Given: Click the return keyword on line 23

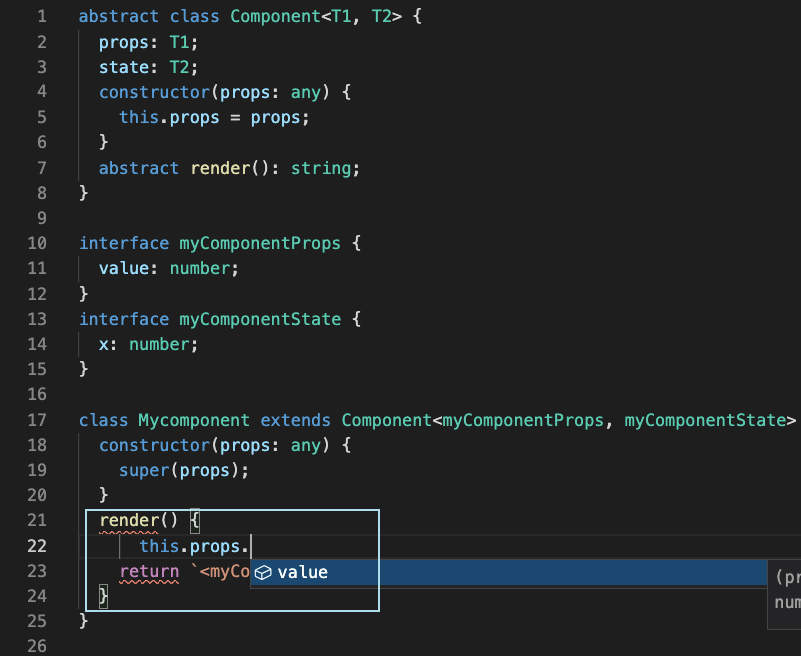Looking at the screenshot, I should click(x=149, y=571).
